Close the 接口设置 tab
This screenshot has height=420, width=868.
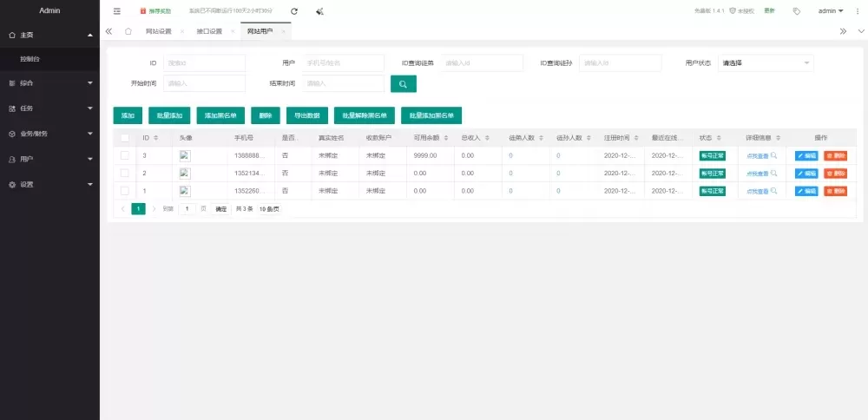233,31
